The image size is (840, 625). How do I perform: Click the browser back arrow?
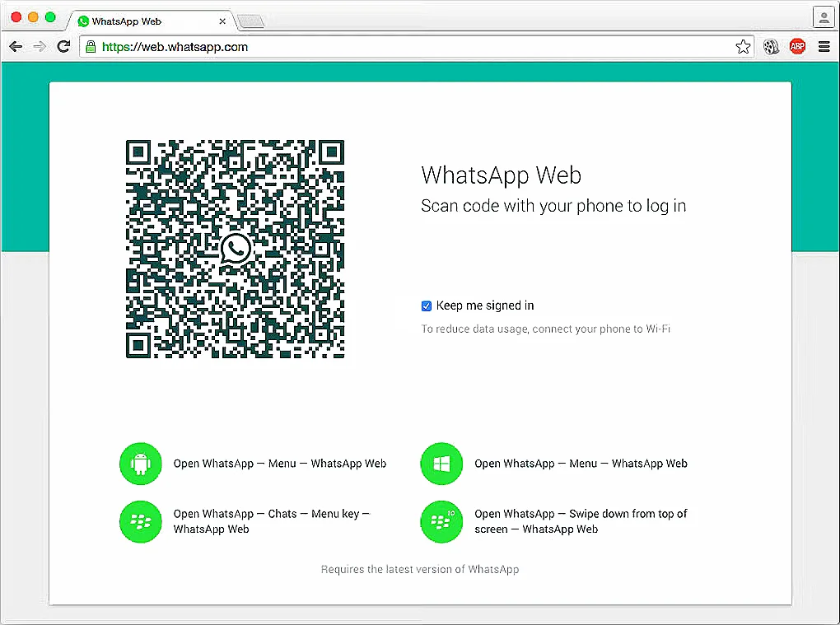[x=16, y=47]
